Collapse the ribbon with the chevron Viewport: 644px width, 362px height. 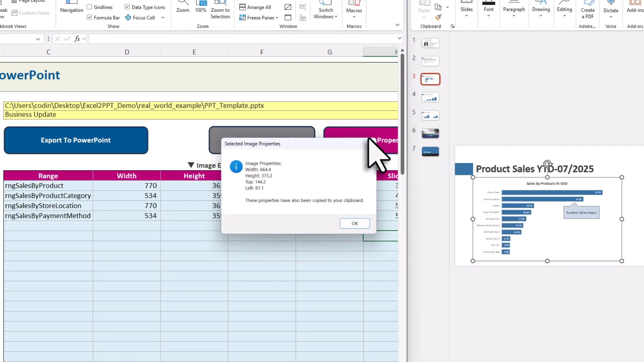398,24
